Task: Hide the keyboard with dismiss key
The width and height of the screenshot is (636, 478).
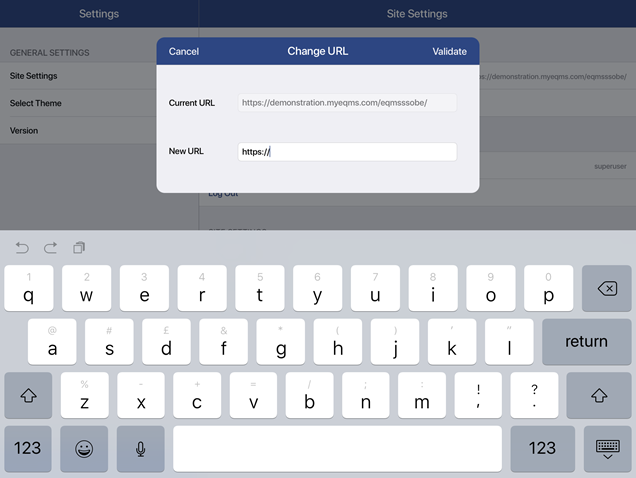Action: click(608, 449)
